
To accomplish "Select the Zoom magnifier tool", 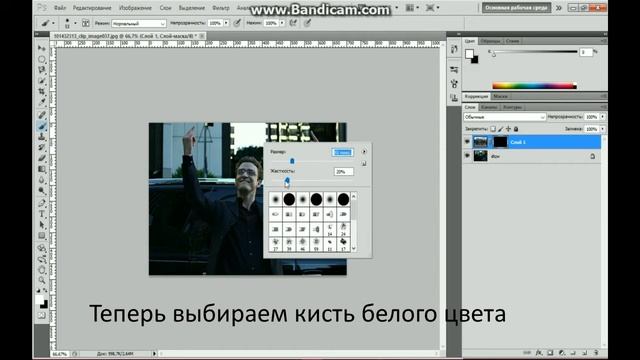I will 42,280.
